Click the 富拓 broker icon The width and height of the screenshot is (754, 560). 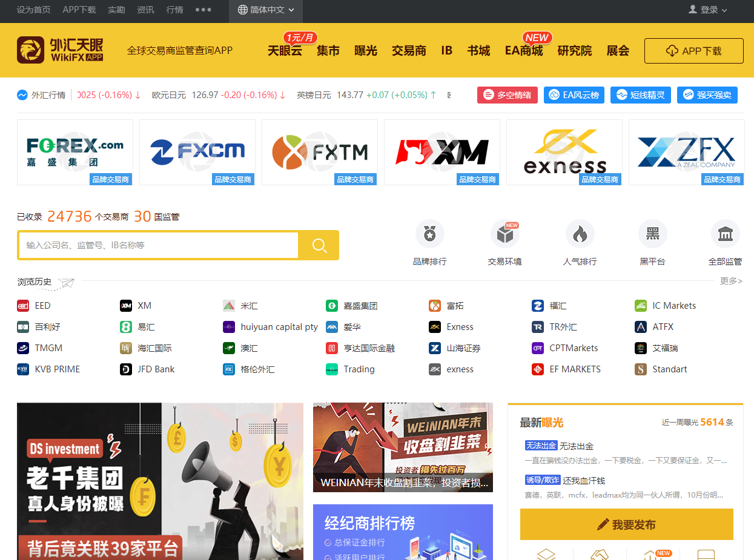tap(435, 306)
